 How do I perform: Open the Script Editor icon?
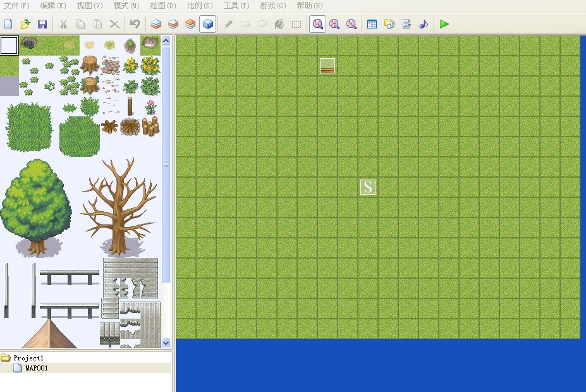406,24
